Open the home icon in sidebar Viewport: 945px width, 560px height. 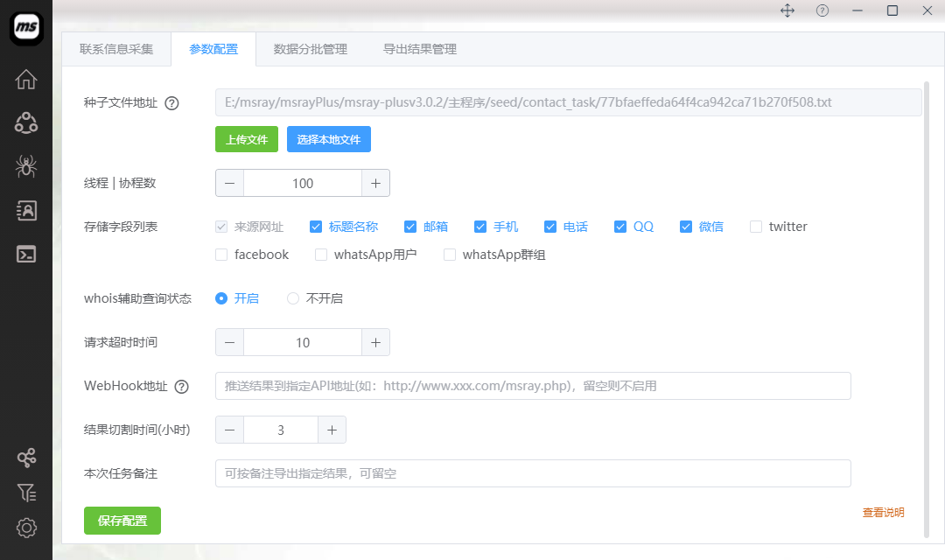(x=26, y=79)
